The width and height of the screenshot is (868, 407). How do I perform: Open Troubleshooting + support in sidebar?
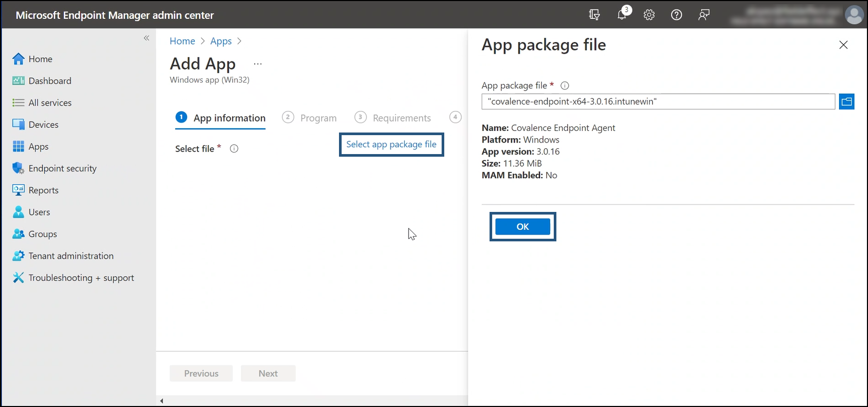(x=73, y=278)
